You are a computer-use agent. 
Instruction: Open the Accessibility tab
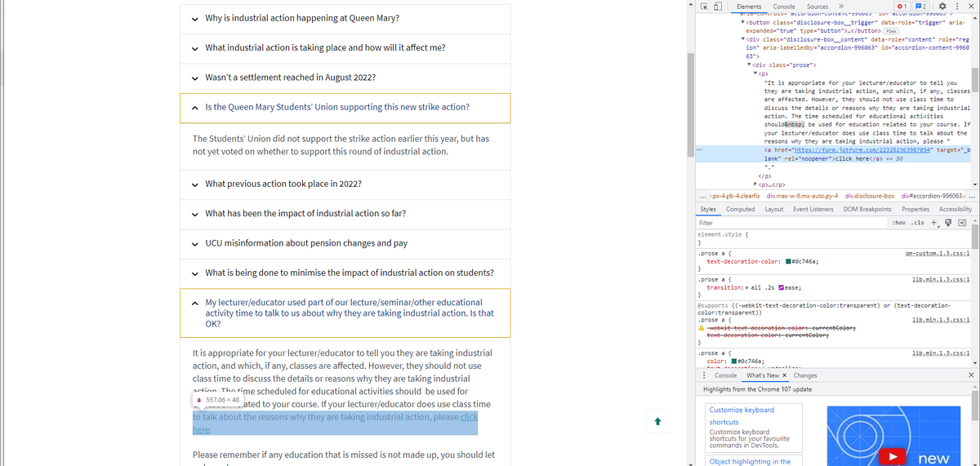[x=955, y=210]
